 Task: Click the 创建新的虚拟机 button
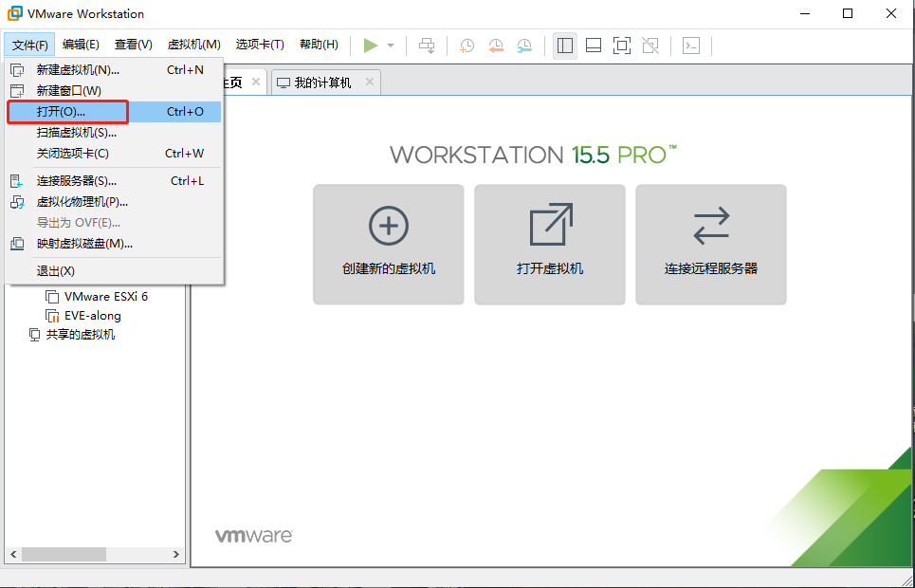click(389, 245)
